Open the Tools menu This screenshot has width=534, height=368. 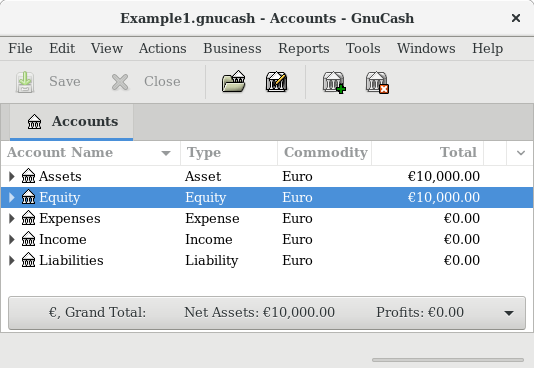click(x=363, y=48)
